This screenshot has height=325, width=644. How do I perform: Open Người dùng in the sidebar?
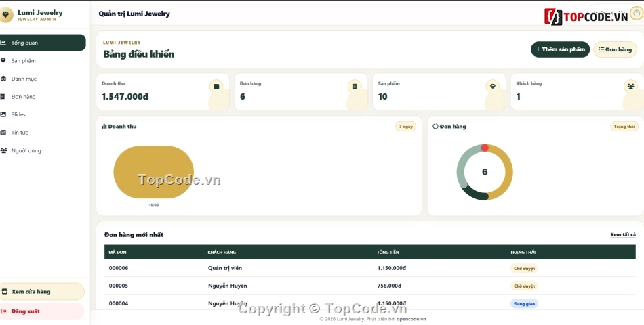point(42,150)
